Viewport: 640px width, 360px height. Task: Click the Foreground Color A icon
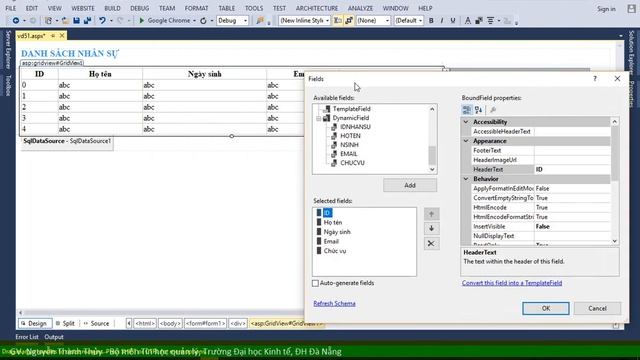point(468,20)
